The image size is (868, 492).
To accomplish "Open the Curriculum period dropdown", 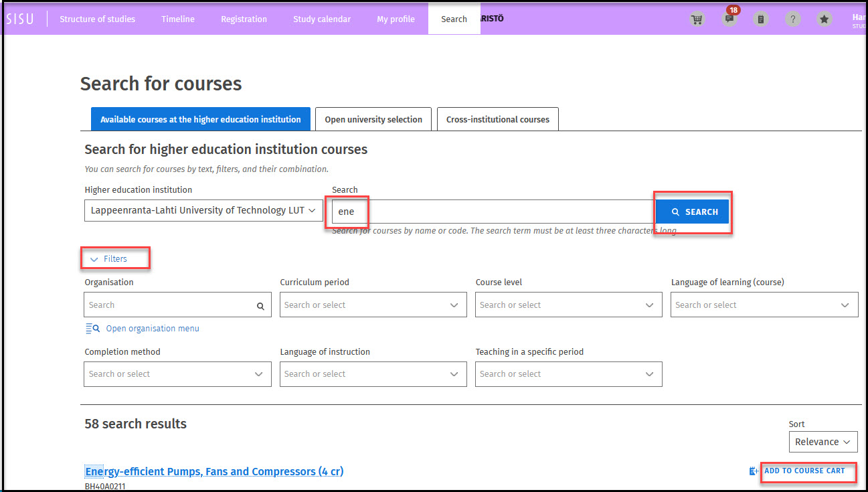I will (x=373, y=305).
